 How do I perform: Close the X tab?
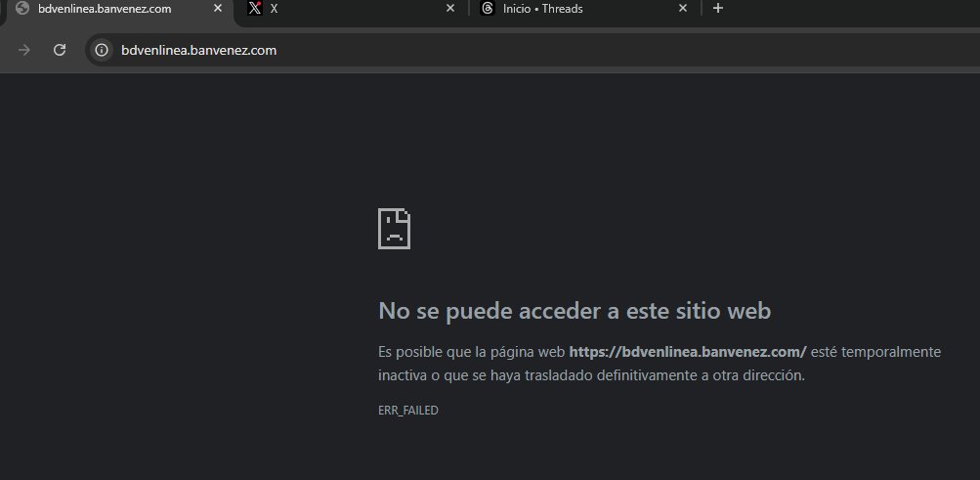tap(450, 9)
